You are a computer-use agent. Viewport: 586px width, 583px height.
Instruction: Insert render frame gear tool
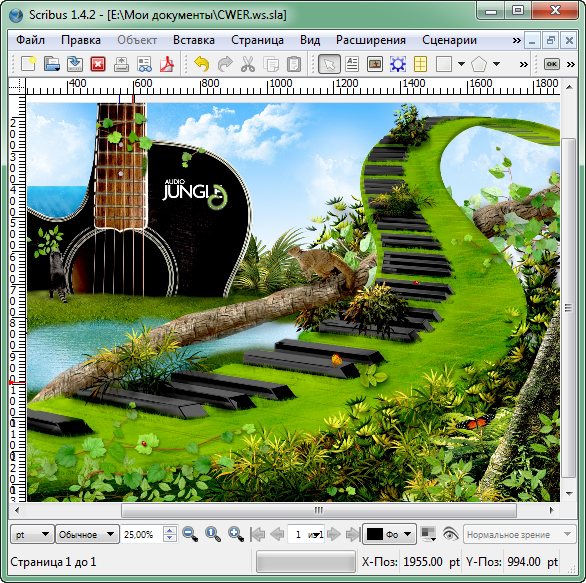click(398, 64)
